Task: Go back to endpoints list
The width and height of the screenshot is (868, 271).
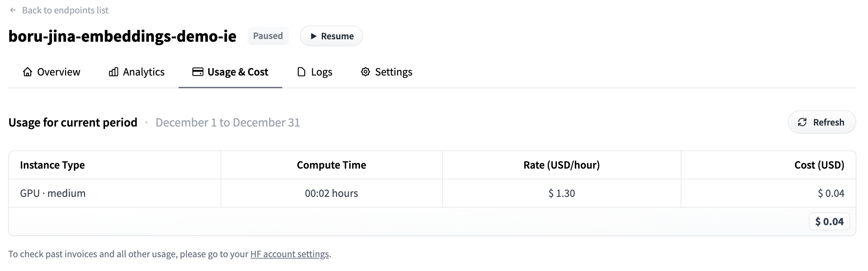Action: [65, 10]
